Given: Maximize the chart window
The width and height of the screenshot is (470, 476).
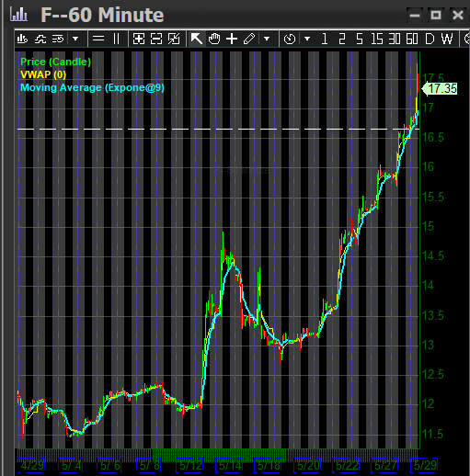Looking at the screenshot, I should [x=436, y=15].
